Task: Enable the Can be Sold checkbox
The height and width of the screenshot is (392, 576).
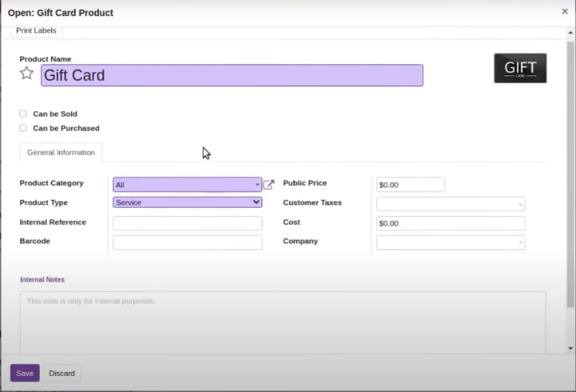Action: point(23,114)
